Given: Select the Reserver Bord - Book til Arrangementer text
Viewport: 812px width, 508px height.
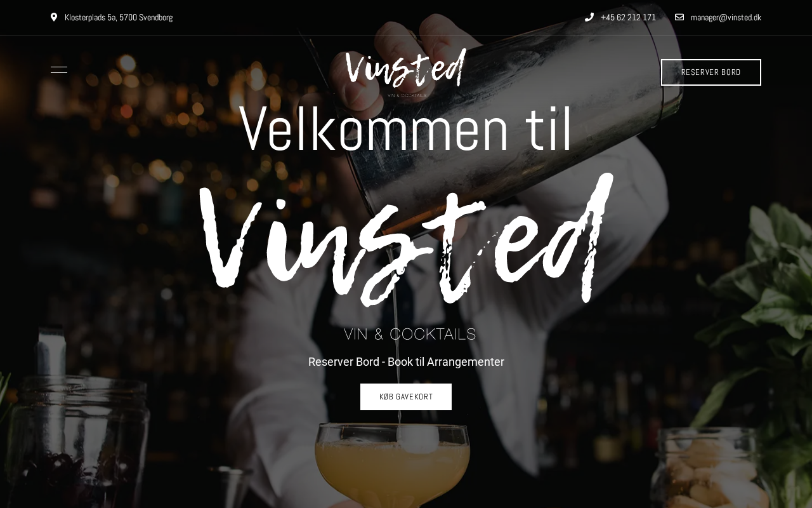Looking at the screenshot, I should click(406, 362).
